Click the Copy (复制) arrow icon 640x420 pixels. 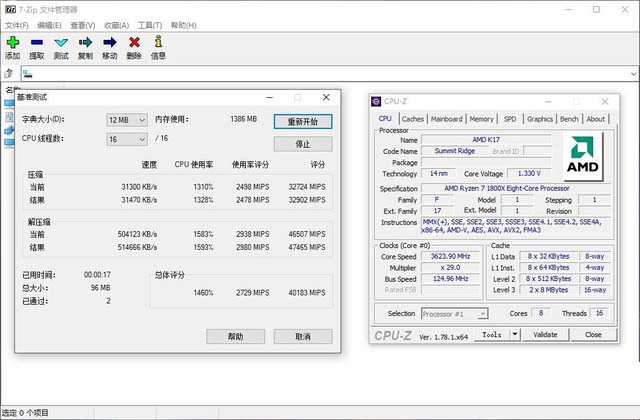[85, 42]
